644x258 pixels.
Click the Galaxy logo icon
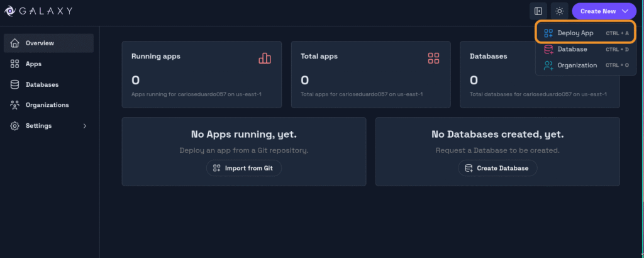9,11
